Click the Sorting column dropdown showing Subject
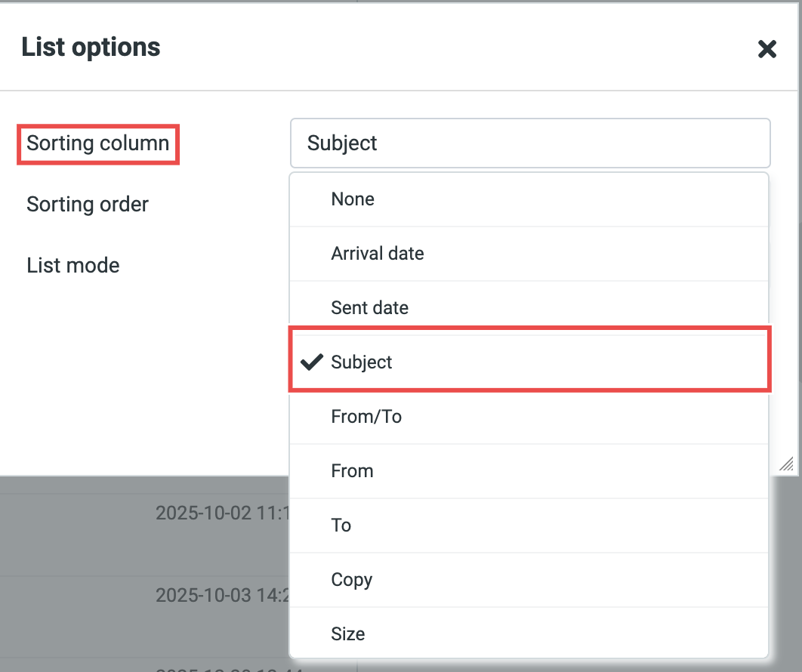The width and height of the screenshot is (802, 672). tap(529, 143)
